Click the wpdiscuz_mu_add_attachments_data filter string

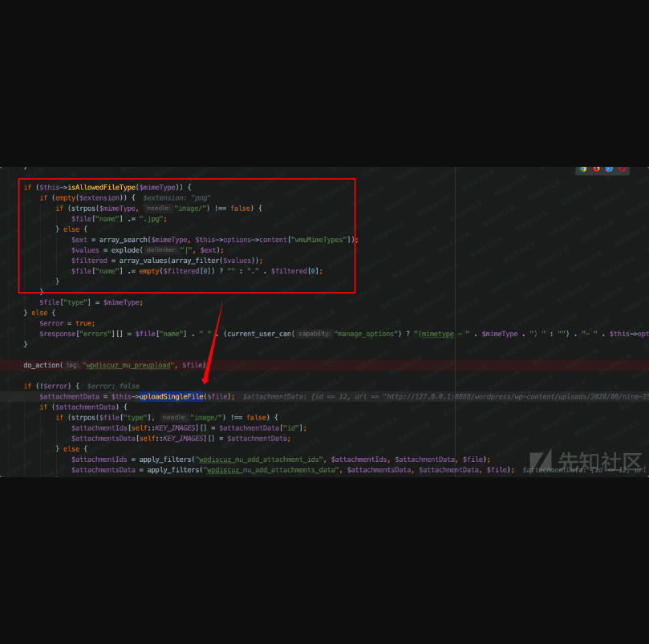270,469
